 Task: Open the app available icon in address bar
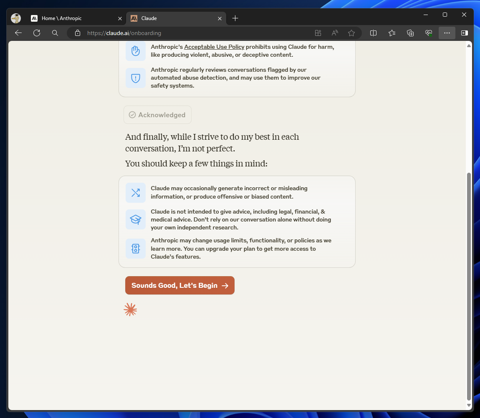pyautogui.click(x=318, y=33)
